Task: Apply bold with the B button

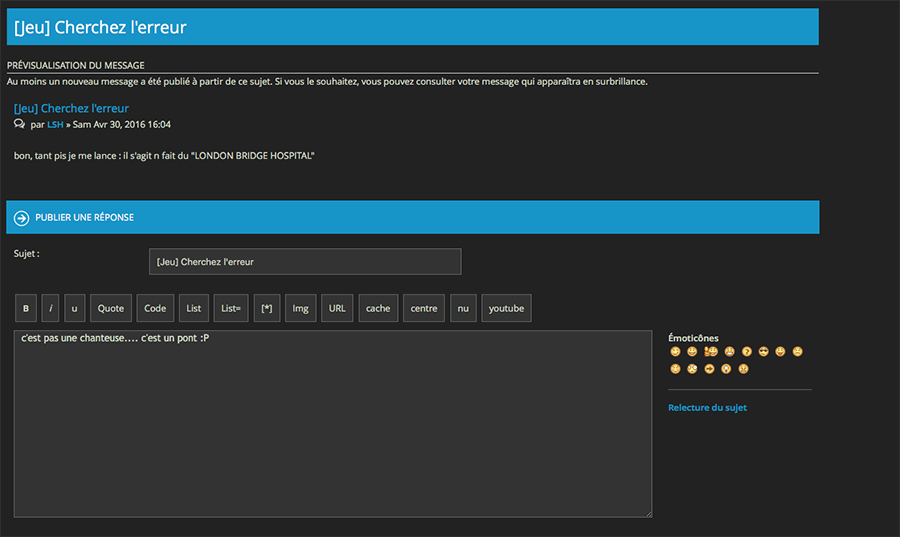Action: point(26,308)
